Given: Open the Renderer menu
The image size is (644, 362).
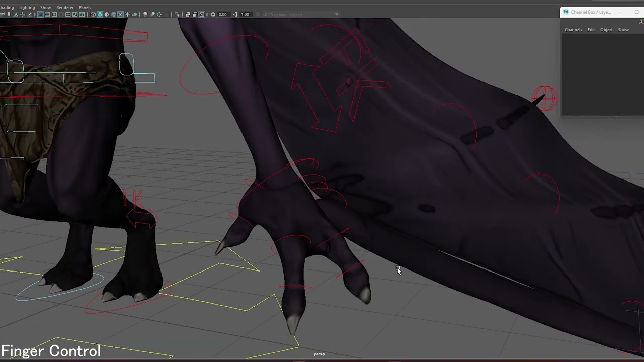Looking at the screenshot, I should point(65,8).
